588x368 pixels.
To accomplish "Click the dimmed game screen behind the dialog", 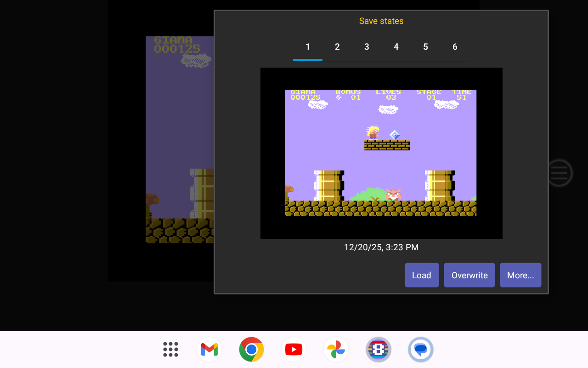I will point(179,138).
